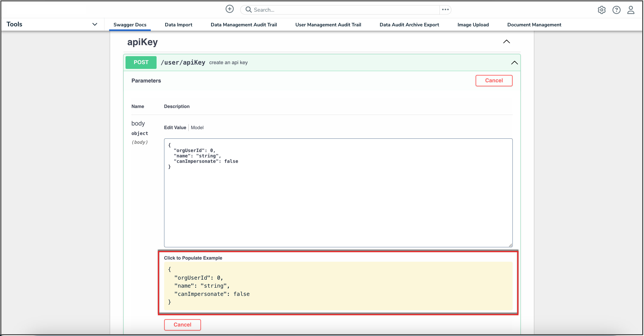
Task: Open the search options ellipsis menu
Action: (445, 10)
